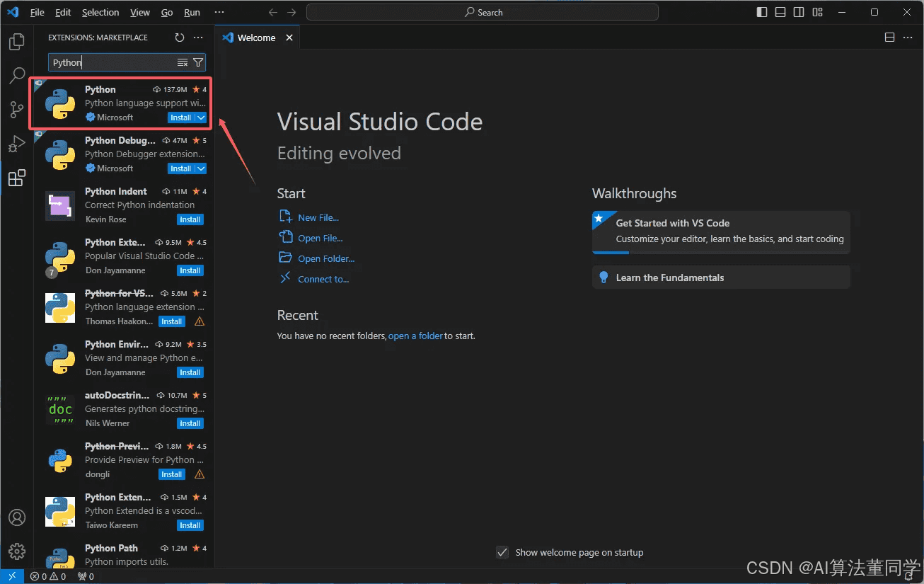Open editor More Actions ellipsis
The image size is (924, 584).
click(908, 38)
